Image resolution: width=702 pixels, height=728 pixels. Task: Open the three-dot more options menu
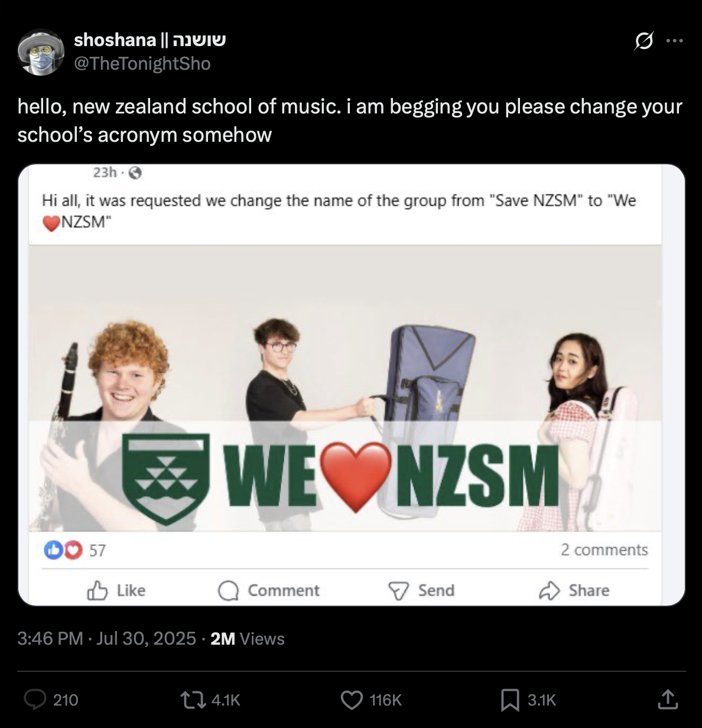(674, 41)
